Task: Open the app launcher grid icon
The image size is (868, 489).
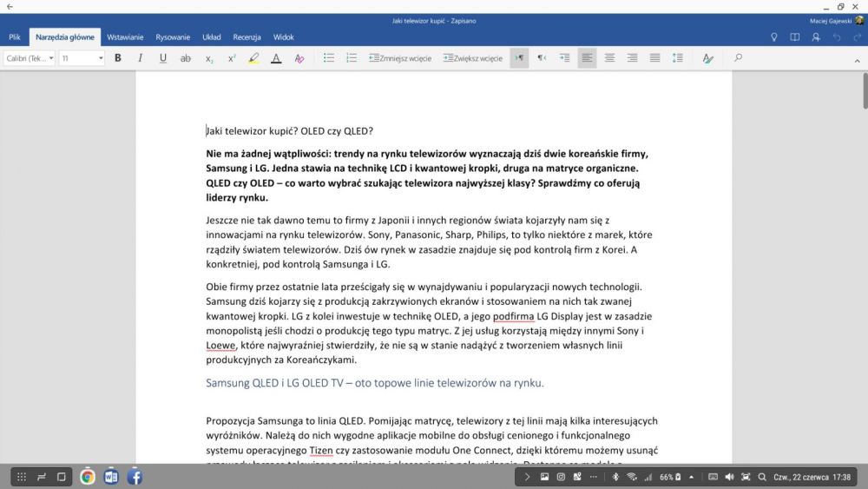Action: [21, 477]
